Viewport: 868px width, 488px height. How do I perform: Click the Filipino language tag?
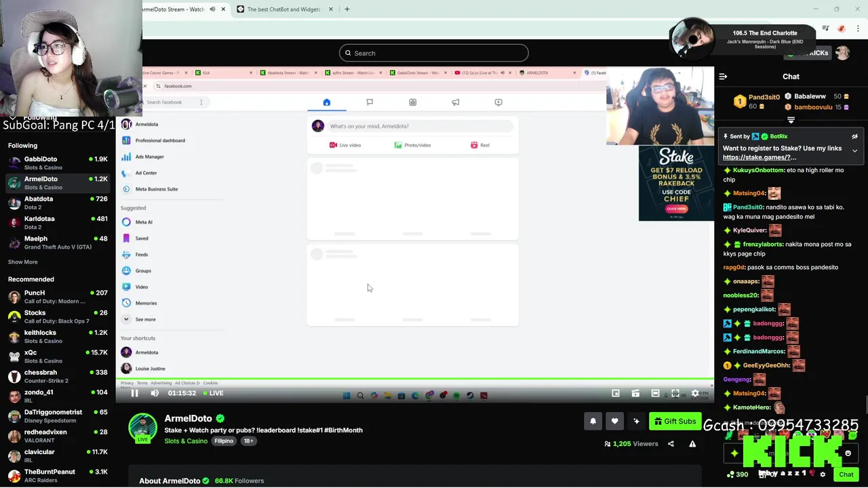[224, 441]
